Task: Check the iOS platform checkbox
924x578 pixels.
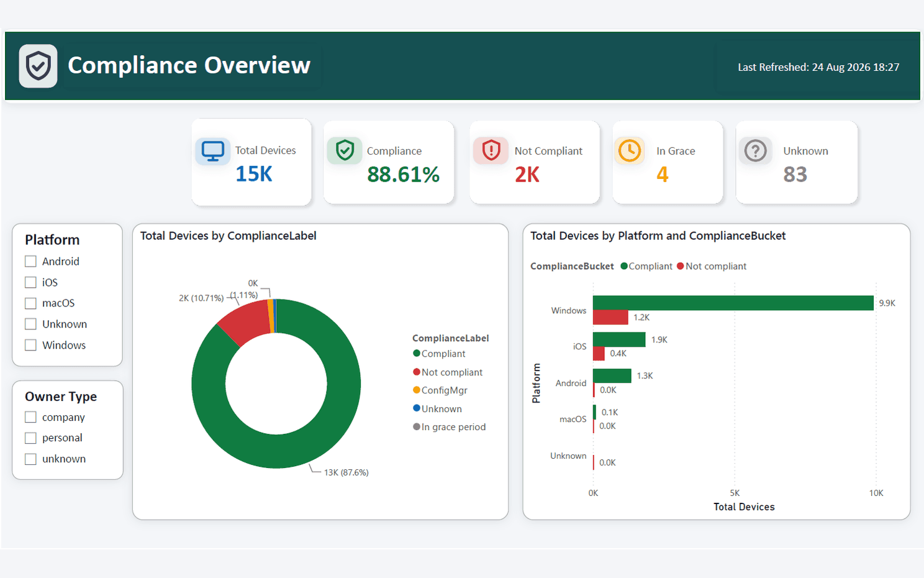Action: pos(30,282)
